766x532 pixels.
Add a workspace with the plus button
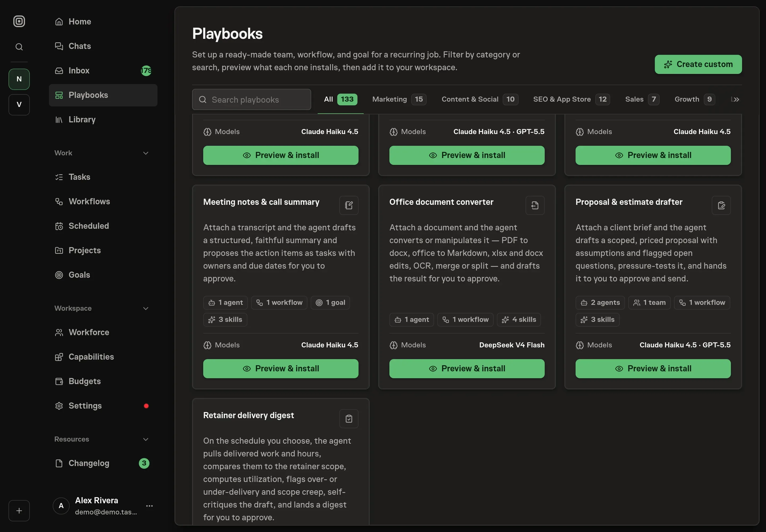tap(19, 511)
